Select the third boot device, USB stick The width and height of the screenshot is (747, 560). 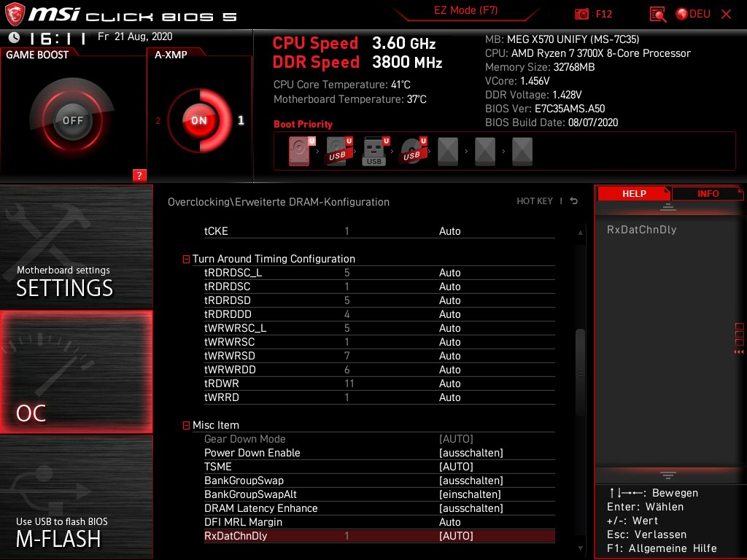(376, 151)
